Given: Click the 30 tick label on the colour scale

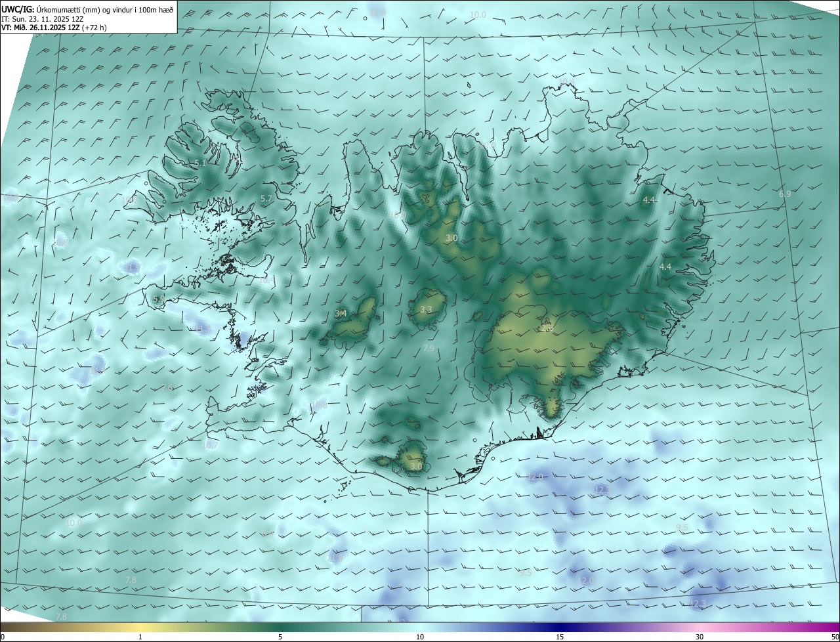Looking at the screenshot, I should point(700,637).
